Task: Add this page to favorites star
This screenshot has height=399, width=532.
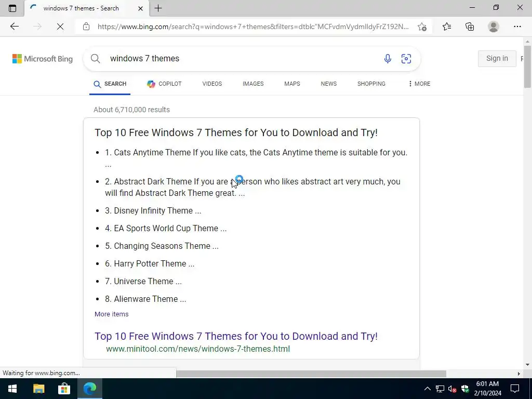Action: tap(422, 27)
